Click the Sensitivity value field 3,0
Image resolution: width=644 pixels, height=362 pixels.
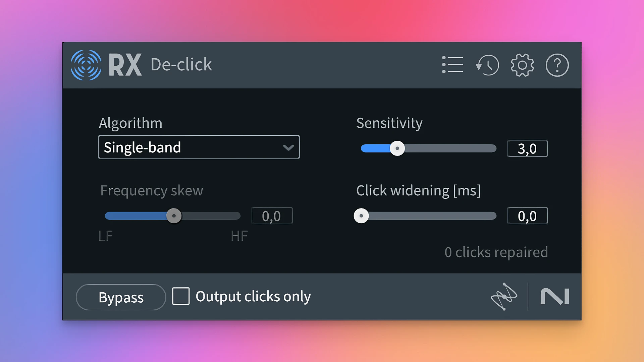528,148
